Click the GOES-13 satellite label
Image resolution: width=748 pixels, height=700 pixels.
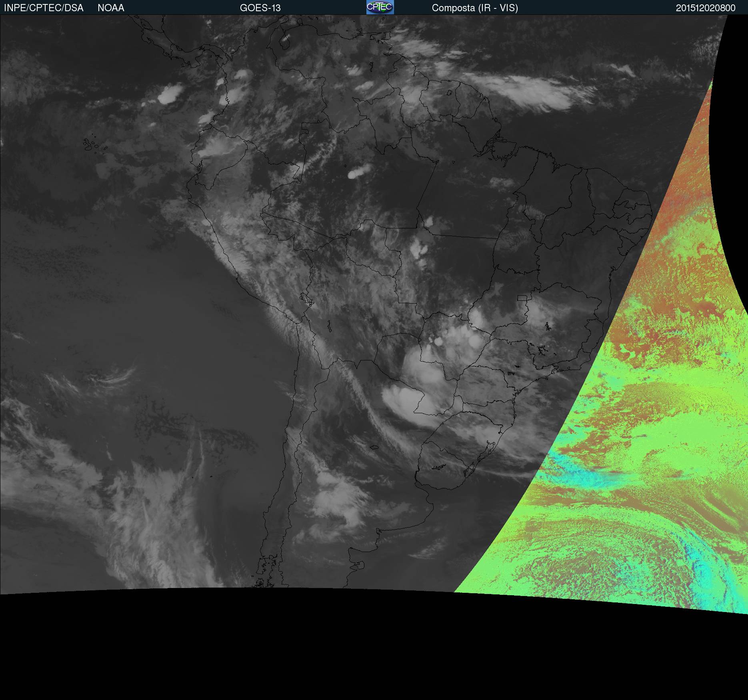tap(260, 8)
